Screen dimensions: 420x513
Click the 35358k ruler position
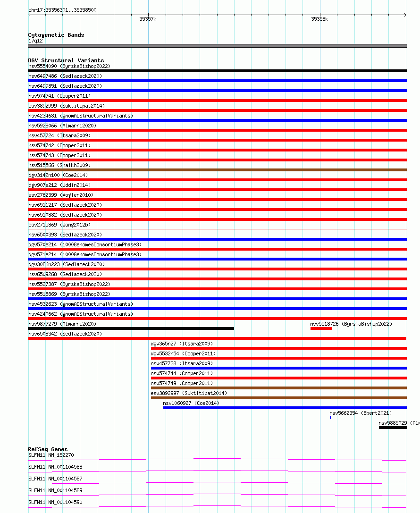[x=319, y=19]
